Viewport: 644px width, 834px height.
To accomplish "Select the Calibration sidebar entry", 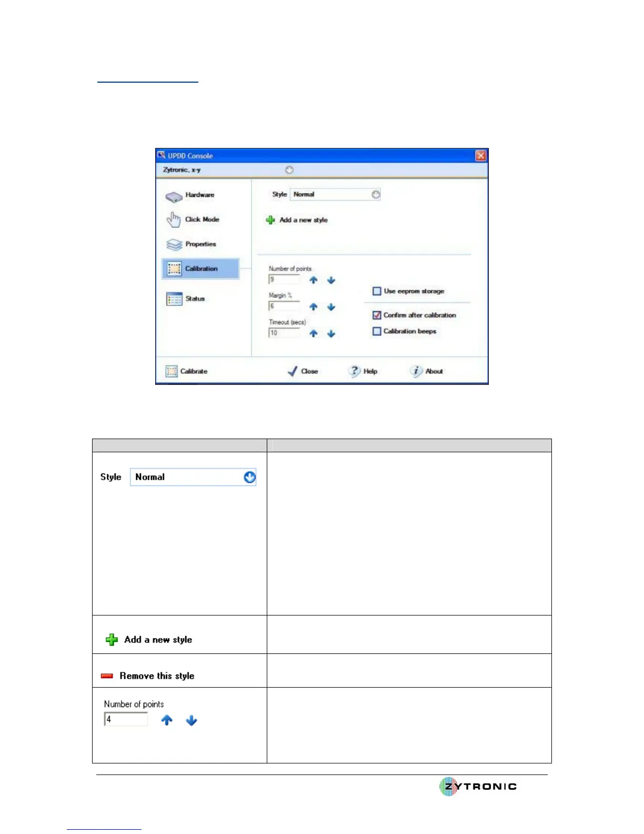I will coord(200,269).
